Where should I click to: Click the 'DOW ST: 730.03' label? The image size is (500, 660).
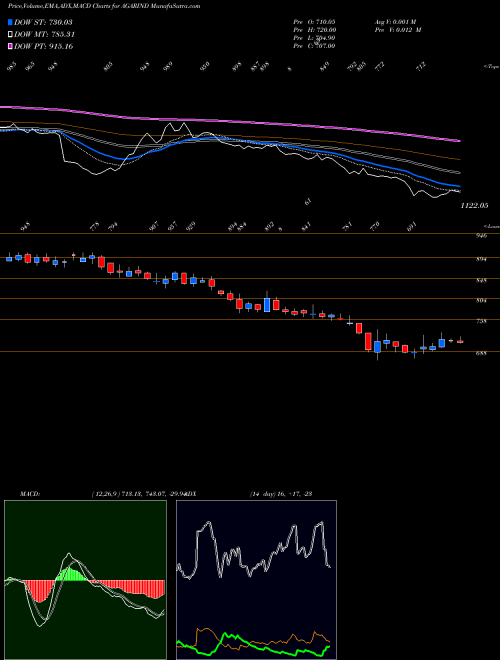(43, 22)
